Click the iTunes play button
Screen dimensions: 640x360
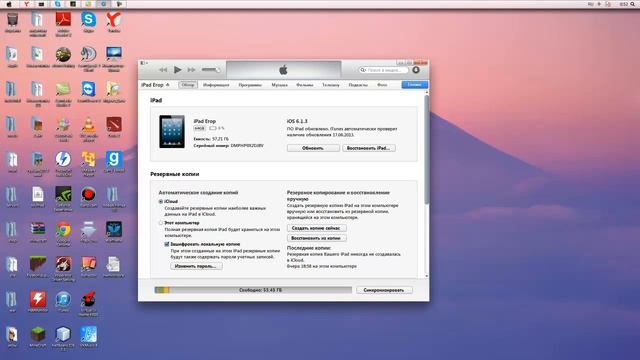(178, 70)
